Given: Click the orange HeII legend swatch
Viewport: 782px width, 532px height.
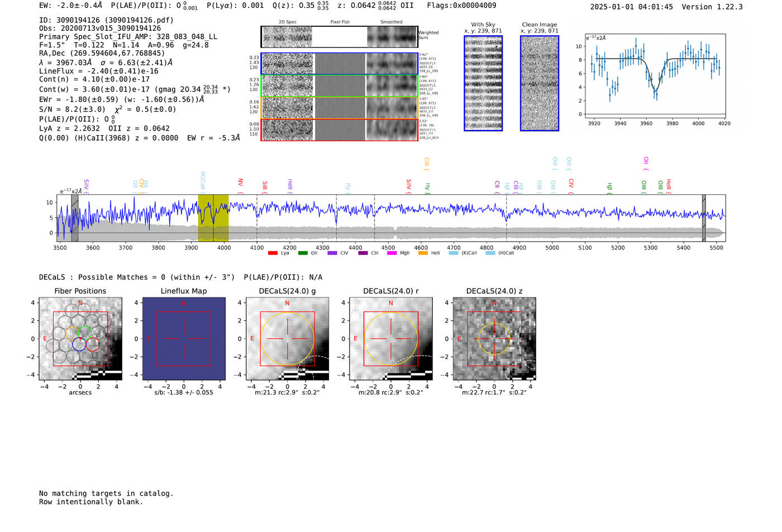Looking at the screenshot, I should point(423,253).
